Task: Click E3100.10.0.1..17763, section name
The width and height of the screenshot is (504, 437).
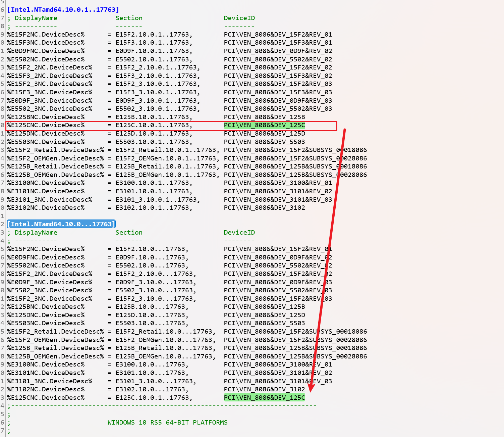Action: coord(154,183)
